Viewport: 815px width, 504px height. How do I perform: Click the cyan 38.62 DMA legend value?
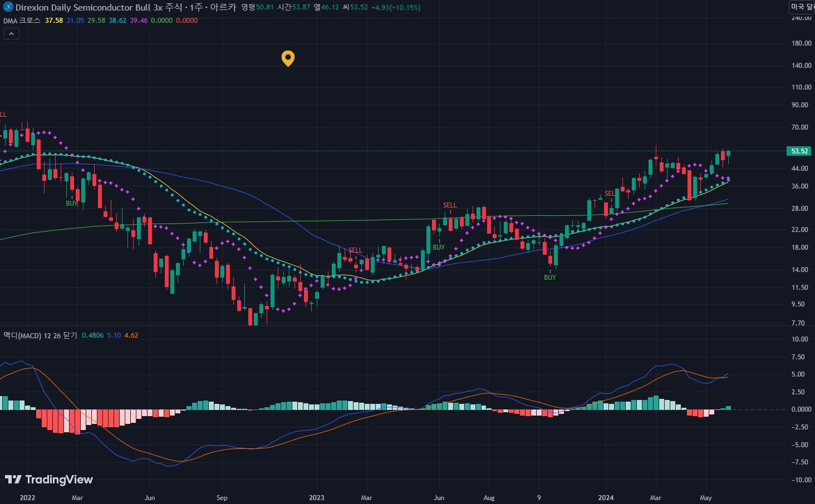point(117,21)
